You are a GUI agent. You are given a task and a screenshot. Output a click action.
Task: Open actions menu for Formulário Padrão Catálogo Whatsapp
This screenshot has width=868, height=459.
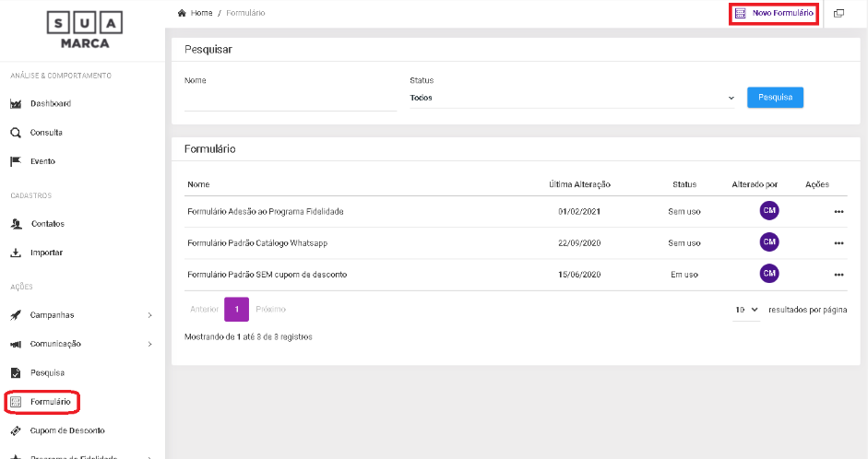838,243
